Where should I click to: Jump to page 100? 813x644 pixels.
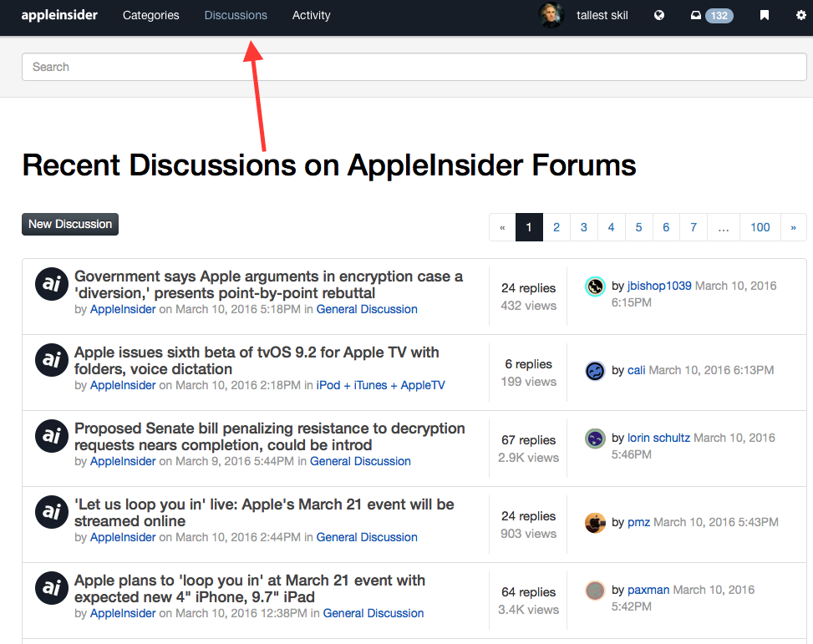coord(760,227)
